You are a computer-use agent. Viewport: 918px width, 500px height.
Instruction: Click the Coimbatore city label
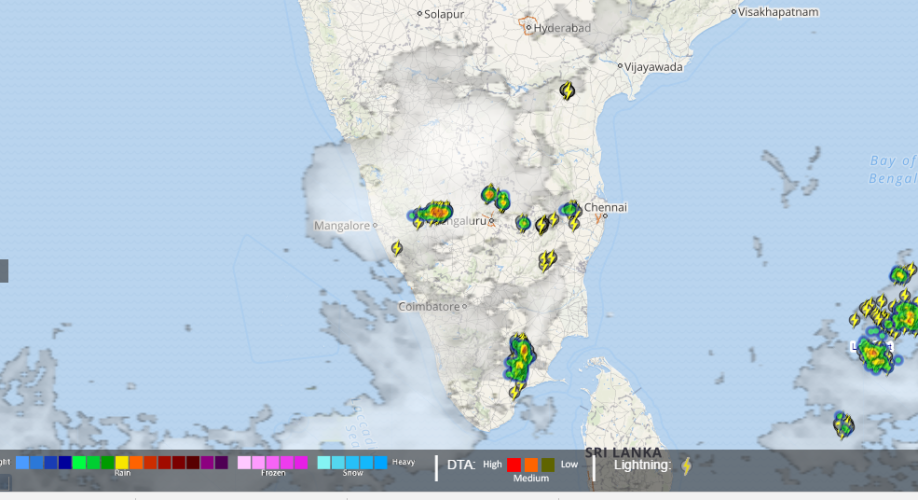[430, 306]
